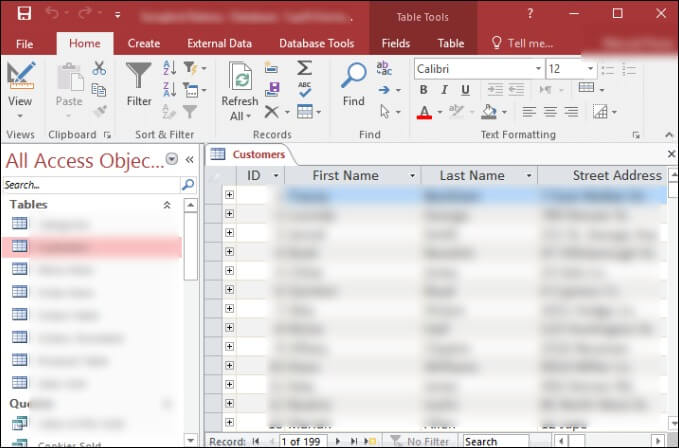679x448 pixels.
Task: Click the Save record icon
Action: tap(271, 90)
